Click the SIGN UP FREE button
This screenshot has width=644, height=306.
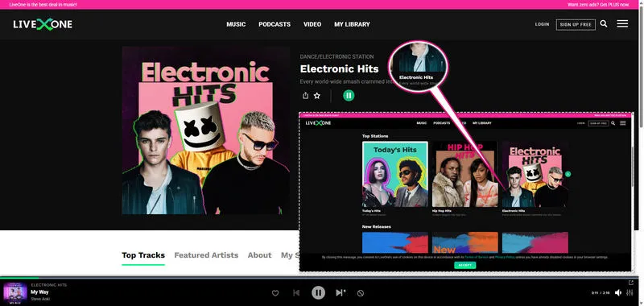[576, 25]
